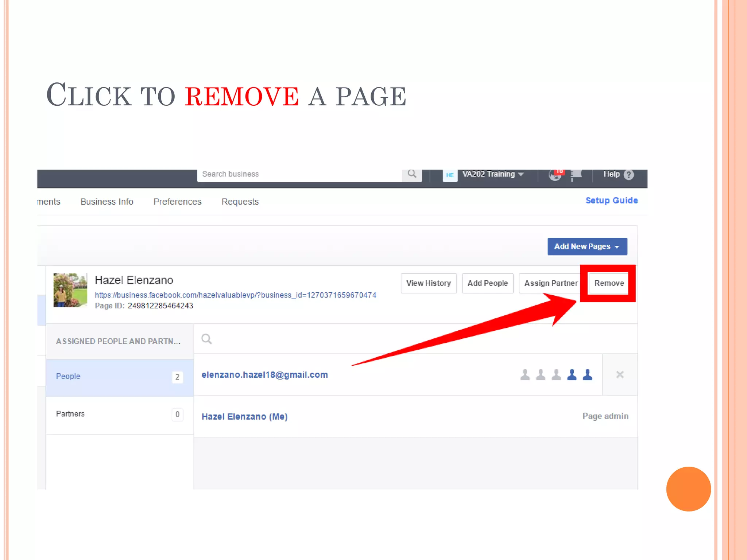Open the Help question mark icon
The image size is (747, 560).
tap(629, 175)
